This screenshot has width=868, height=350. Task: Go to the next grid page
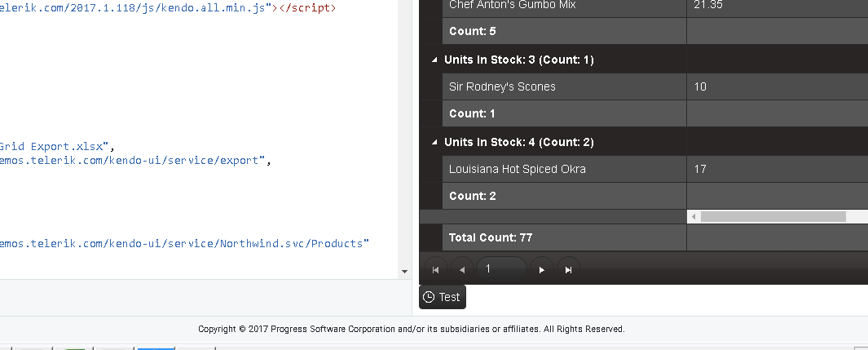(542, 270)
